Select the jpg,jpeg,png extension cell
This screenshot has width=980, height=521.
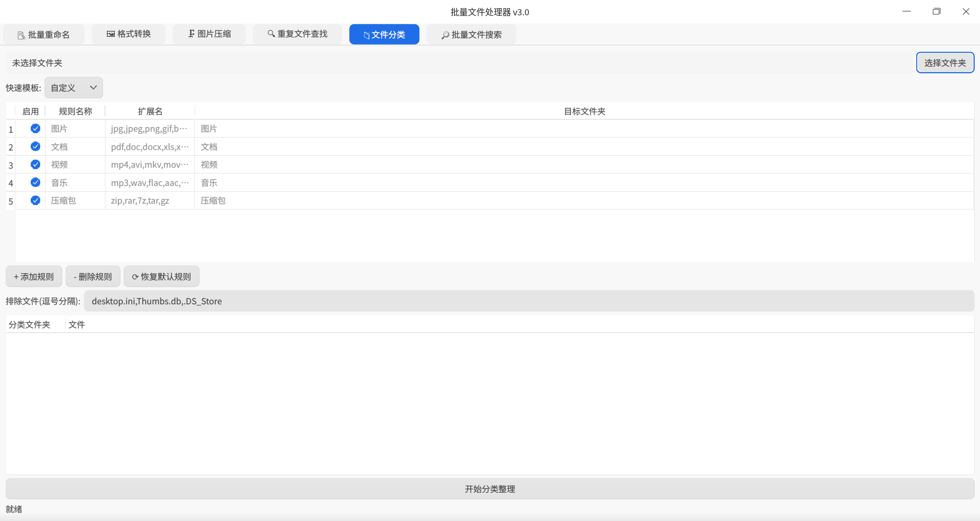coord(150,128)
